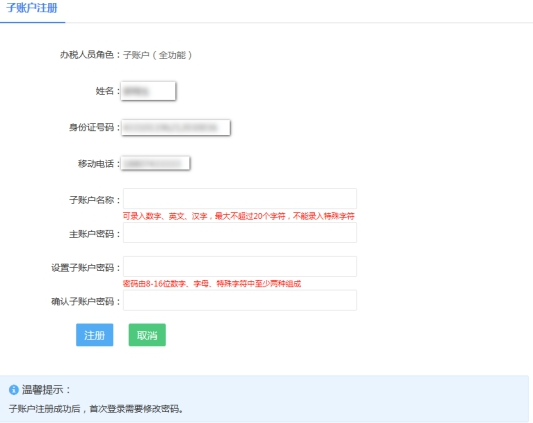Click the green 取消 button
The image size is (533, 423).
(147, 335)
